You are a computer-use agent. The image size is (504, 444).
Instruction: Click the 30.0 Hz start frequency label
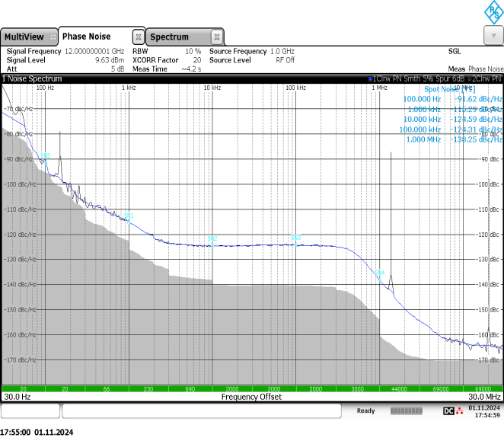click(x=17, y=397)
